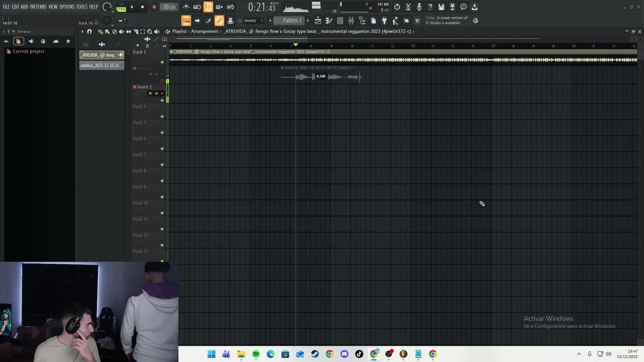Image resolution: width=644 pixels, height=362 pixels.
Task: Expand the pattern list arrow left of Pattern 1
Action: click(x=270, y=21)
